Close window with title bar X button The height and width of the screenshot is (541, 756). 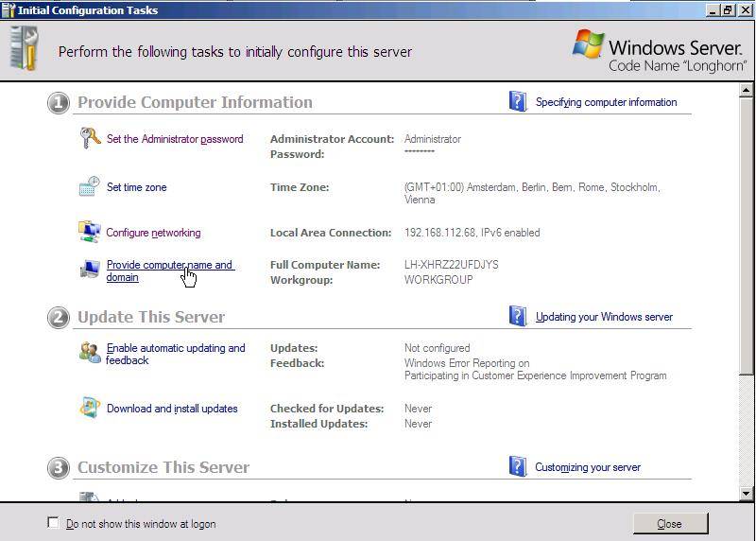point(745,9)
